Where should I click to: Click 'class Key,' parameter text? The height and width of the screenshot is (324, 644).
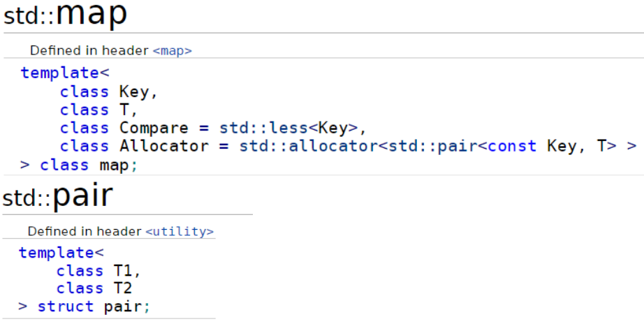pyautogui.click(x=109, y=91)
